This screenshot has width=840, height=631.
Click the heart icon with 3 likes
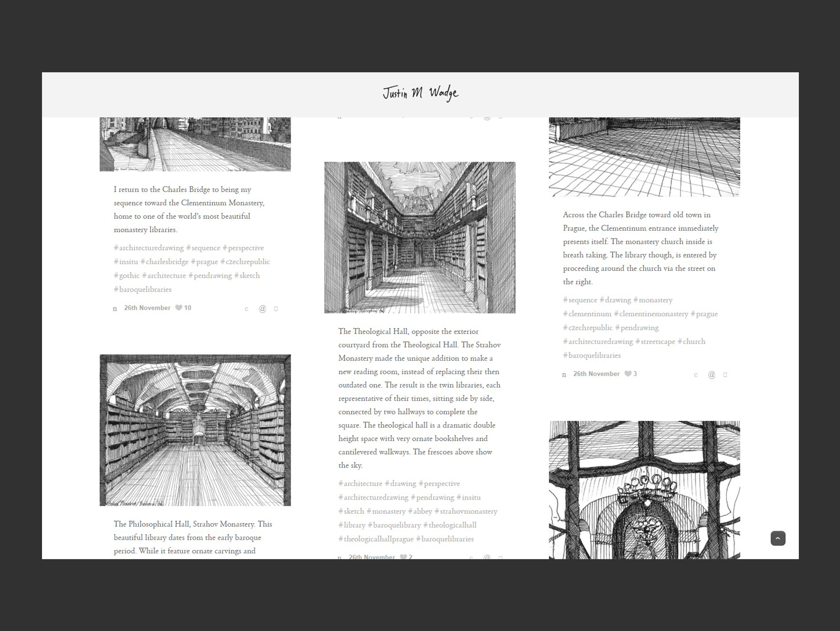coord(628,374)
